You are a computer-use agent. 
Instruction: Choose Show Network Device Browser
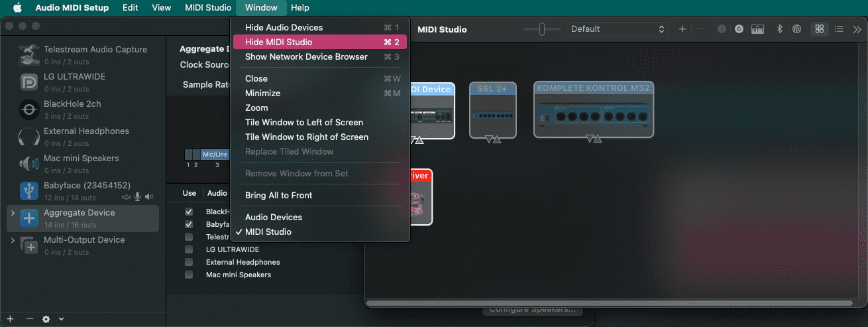click(x=321, y=56)
